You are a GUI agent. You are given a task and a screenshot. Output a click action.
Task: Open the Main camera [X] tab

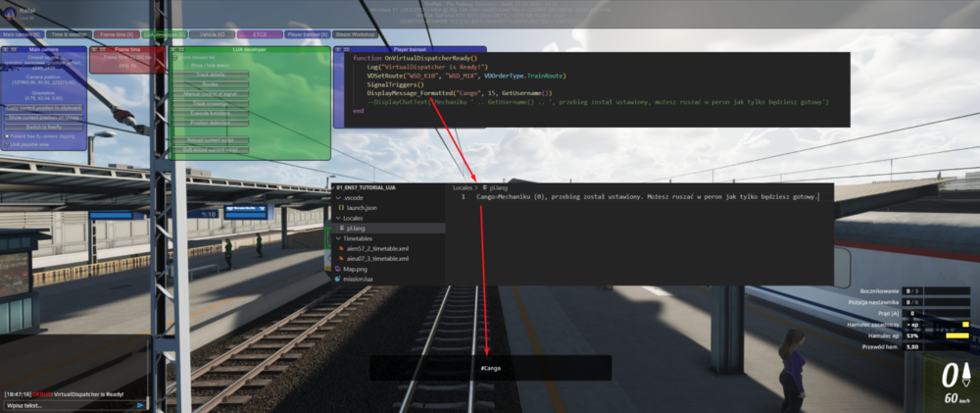click(22, 34)
